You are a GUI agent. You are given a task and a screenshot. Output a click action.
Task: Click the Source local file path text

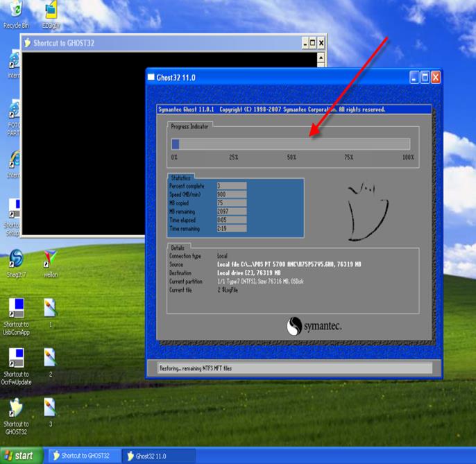point(289,264)
